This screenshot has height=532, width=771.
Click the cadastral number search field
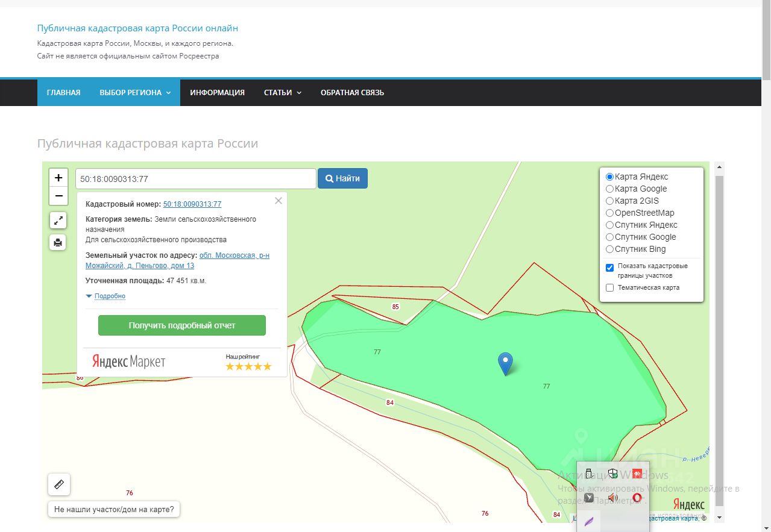[195, 179]
